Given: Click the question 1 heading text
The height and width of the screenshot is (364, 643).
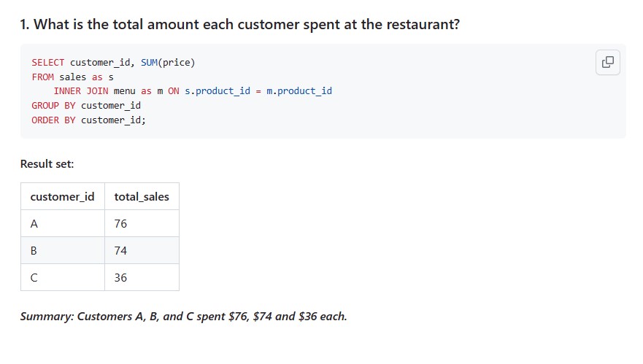Looking at the screenshot, I should (240, 25).
